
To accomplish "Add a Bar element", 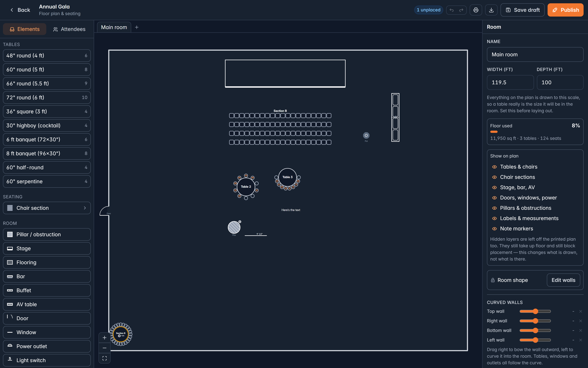I will (47, 276).
